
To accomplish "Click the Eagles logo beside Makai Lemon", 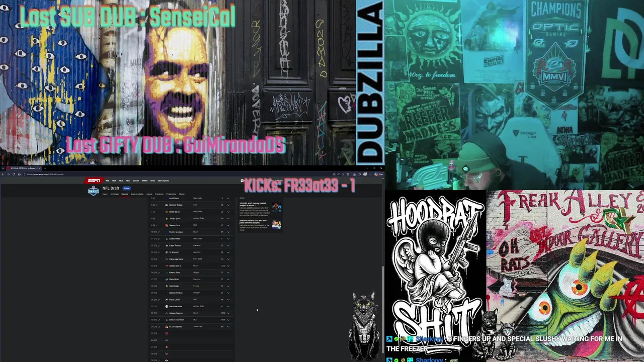I will [167, 300].
